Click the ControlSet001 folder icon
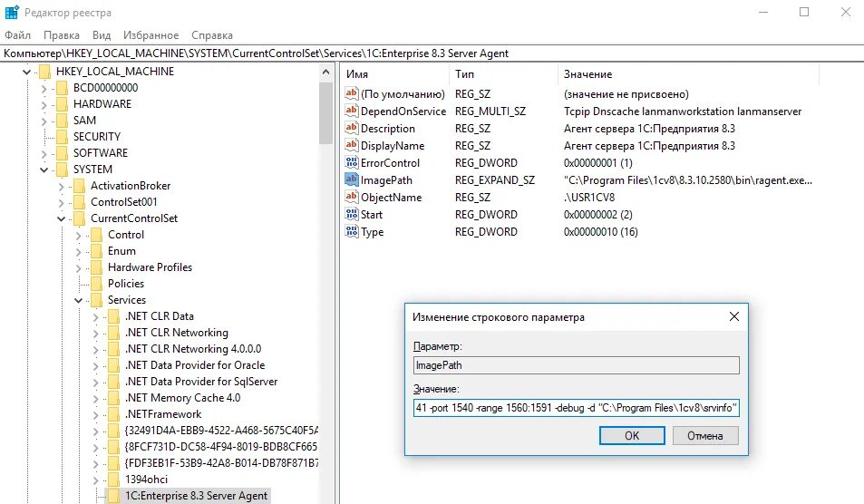Screen dimensions: 864x504 80,202
